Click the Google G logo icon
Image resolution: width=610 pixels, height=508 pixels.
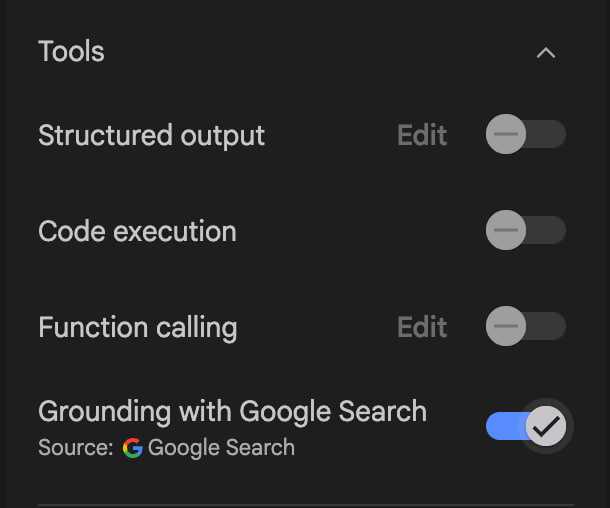[133, 448]
